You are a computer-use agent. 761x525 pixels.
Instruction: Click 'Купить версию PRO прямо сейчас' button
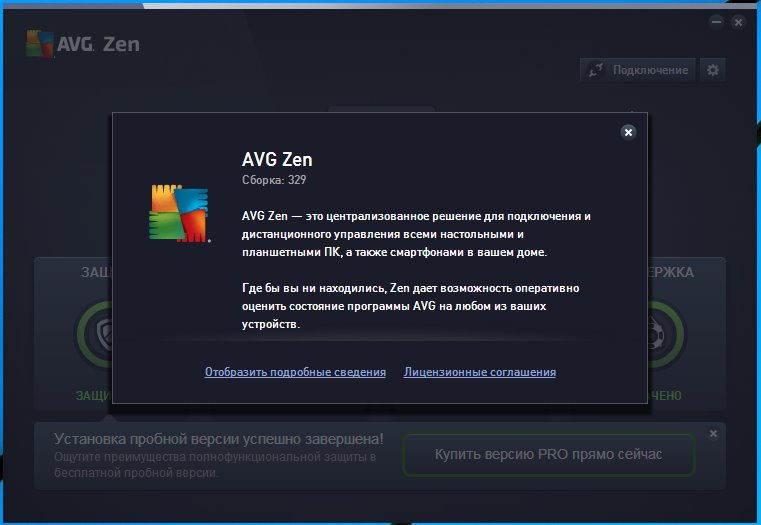pos(548,455)
